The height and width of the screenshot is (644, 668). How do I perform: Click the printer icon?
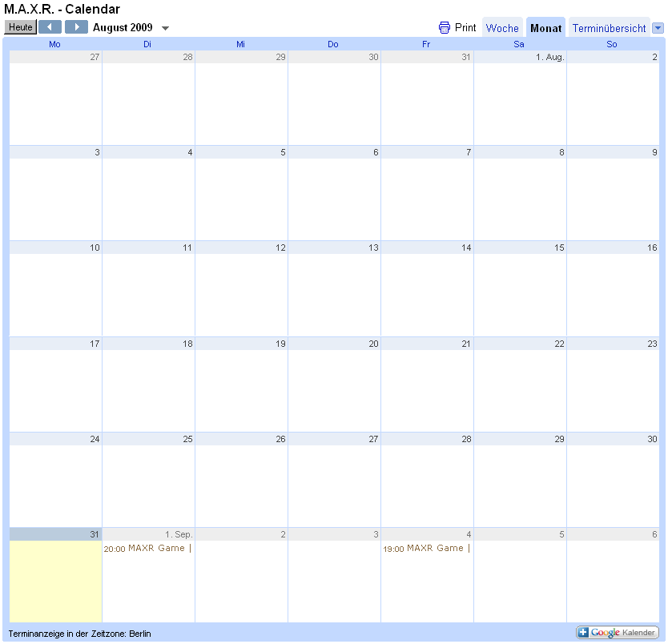coord(445,28)
